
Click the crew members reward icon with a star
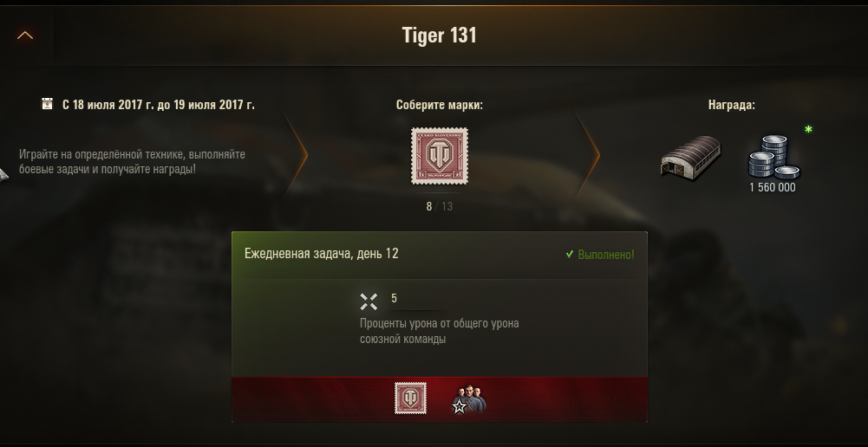click(468, 399)
